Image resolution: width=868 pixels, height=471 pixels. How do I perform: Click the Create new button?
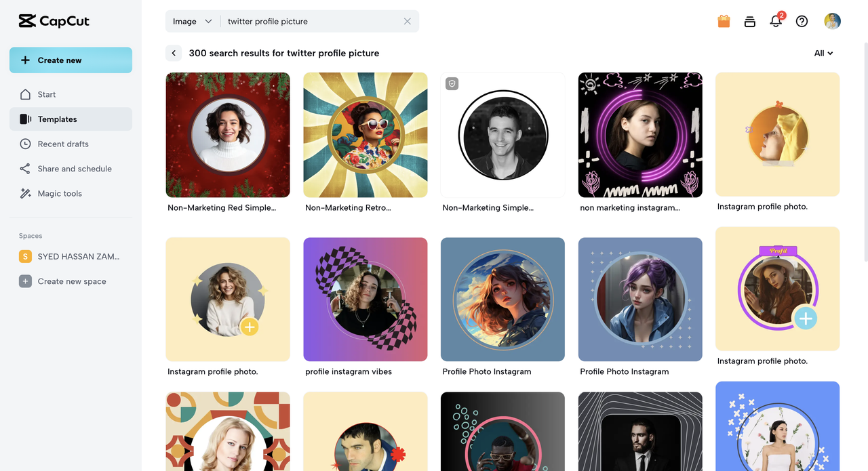pos(71,60)
